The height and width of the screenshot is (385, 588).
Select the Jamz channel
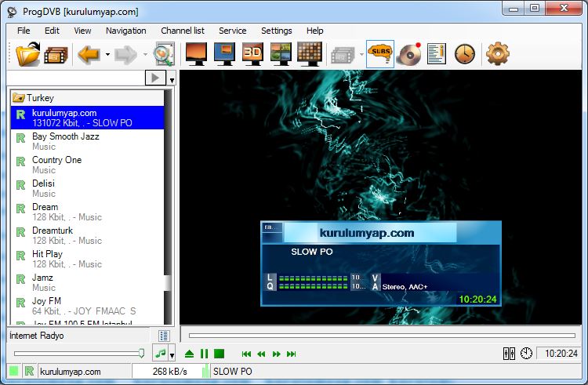(87, 282)
